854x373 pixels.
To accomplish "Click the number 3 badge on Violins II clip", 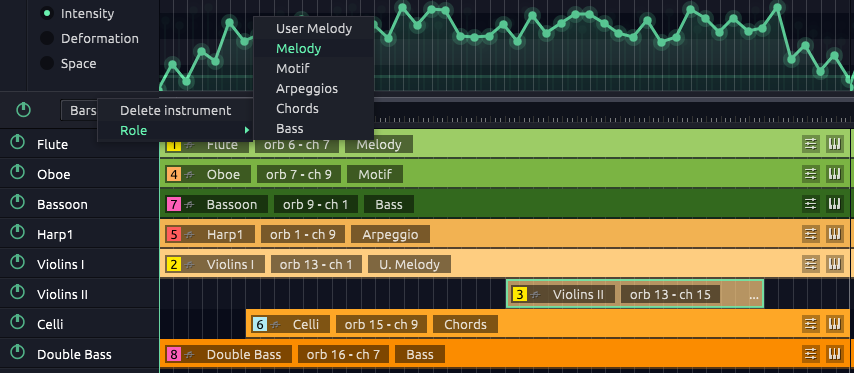I will point(520,295).
